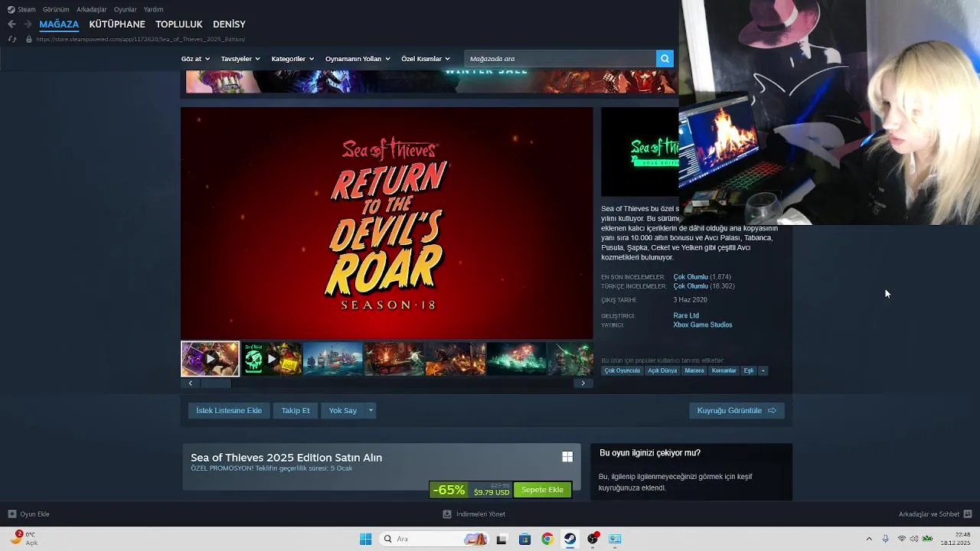The height and width of the screenshot is (551, 980).
Task: Click the green Sepete Ekle button
Action: point(542,490)
